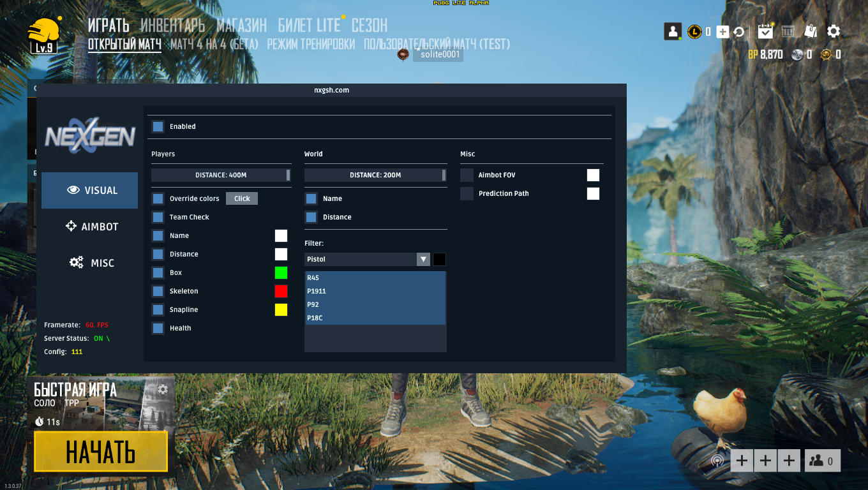The height and width of the screenshot is (490, 868).
Task: Click the BP 8,870 balance
Action: 765,55
